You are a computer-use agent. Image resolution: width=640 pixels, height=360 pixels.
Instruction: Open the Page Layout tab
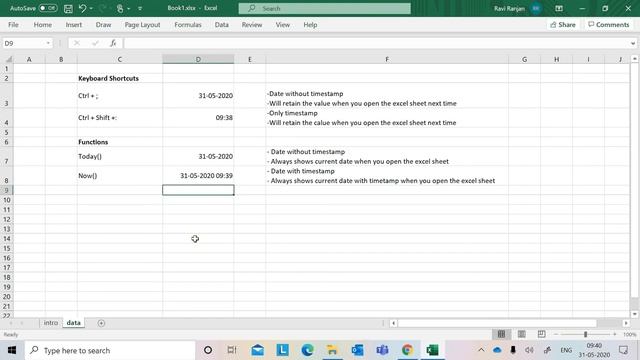pos(142,24)
